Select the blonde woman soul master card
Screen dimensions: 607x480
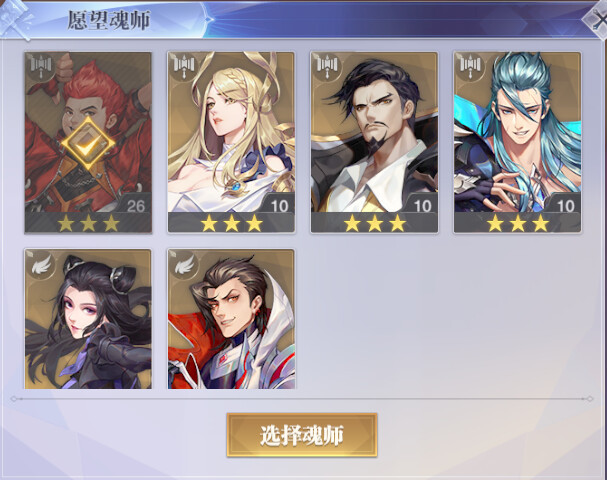point(231,142)
